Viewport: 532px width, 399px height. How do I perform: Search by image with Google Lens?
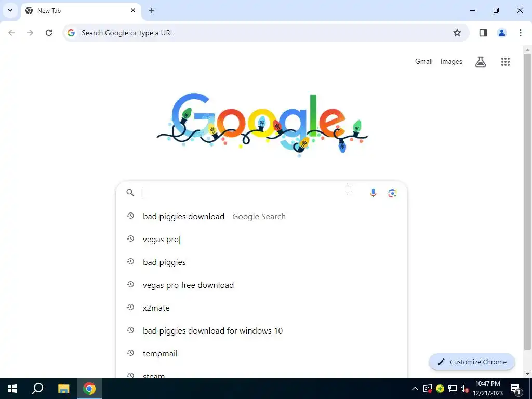(x=392, y=193)
